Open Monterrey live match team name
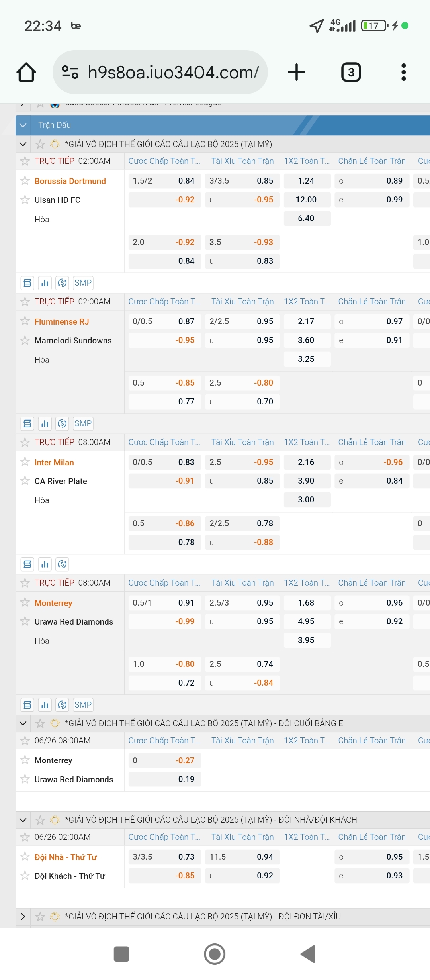430x980 pixels. [x=53, y=603]
